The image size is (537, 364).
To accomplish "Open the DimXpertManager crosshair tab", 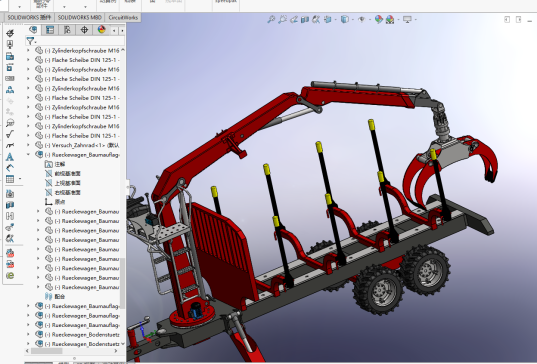I will pyautogui.click(x=84, y=30).
